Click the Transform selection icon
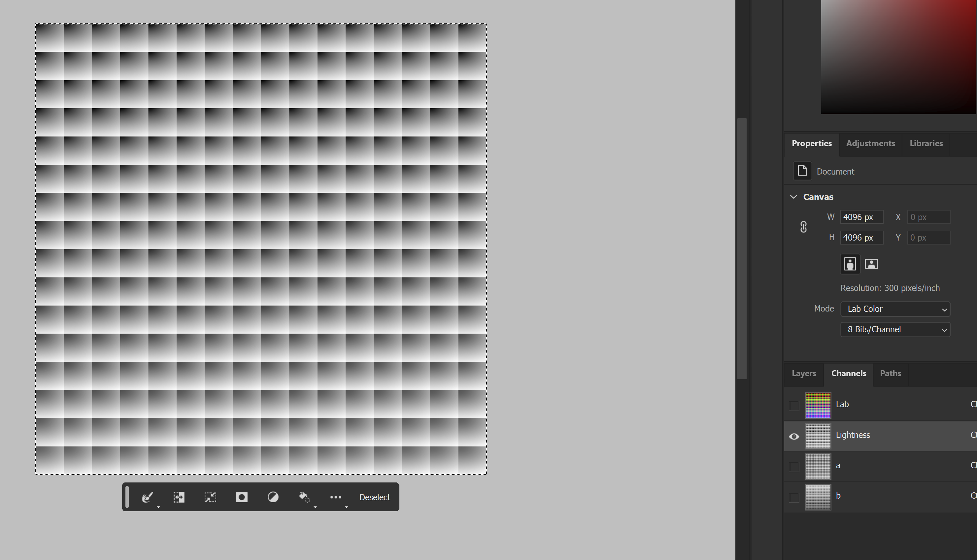Image resolution: width=977 pixels, height=560 pixels. (210, 497)
